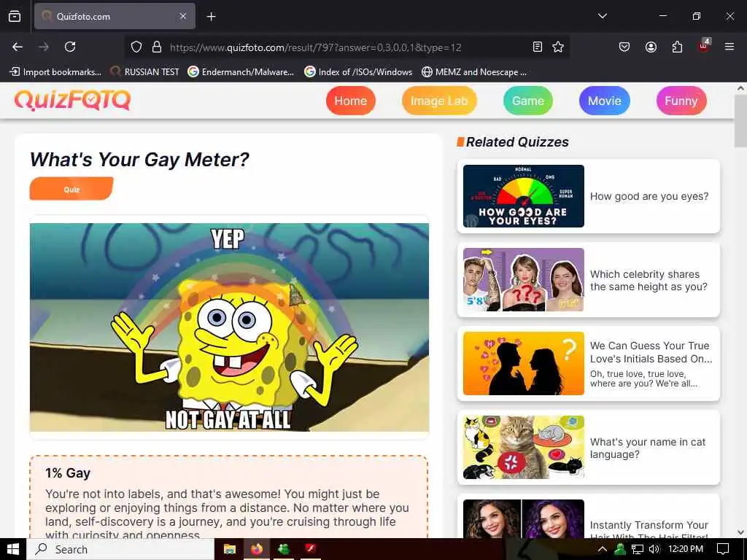This screenshot has height=560, width=747.
Task: Open Import bookmarks toolbar item
Action: pyautogui.click(x=55, y=72)
